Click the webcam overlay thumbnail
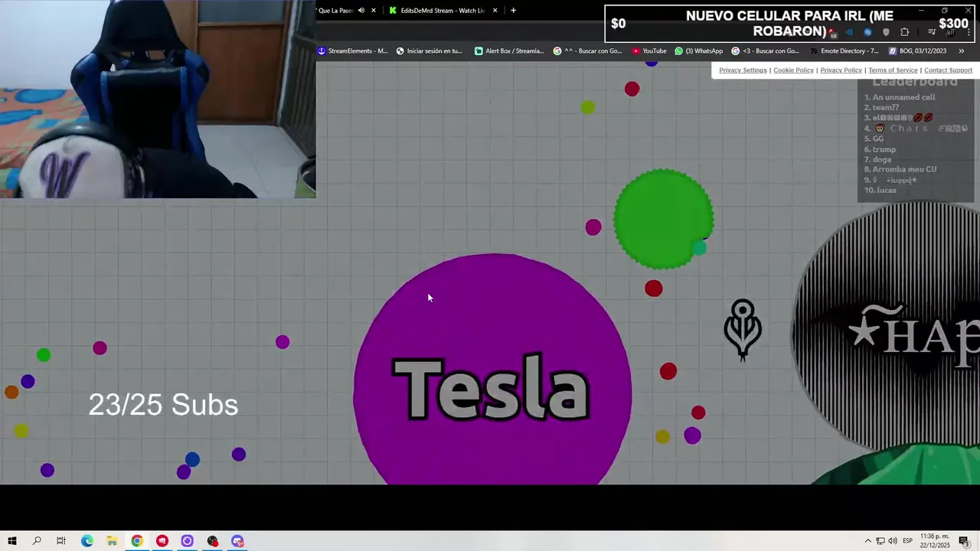The width and height of the screenshot is (980, 551). tap(158, 99)
